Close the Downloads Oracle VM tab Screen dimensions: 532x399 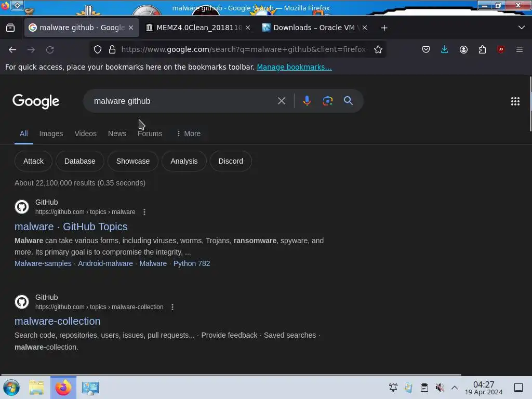click(x=365, y=28)
